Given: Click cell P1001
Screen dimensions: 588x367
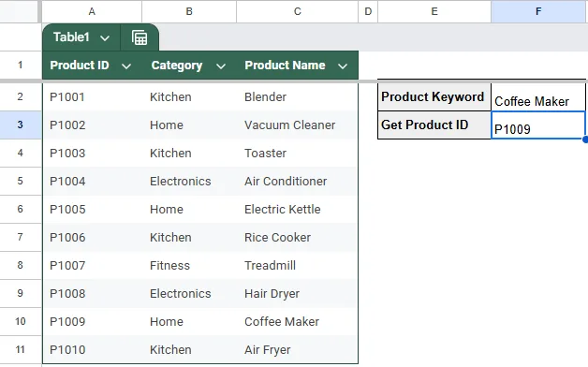Looking at the screenshot, I should pyautogui.click(x=93, y=97).
